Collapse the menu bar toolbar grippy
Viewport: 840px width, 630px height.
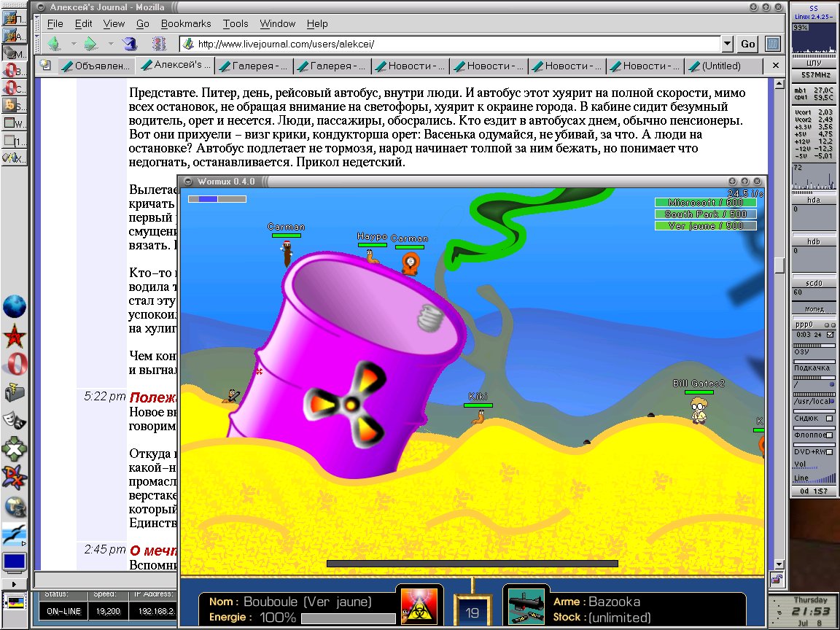[x=37, y=23]
